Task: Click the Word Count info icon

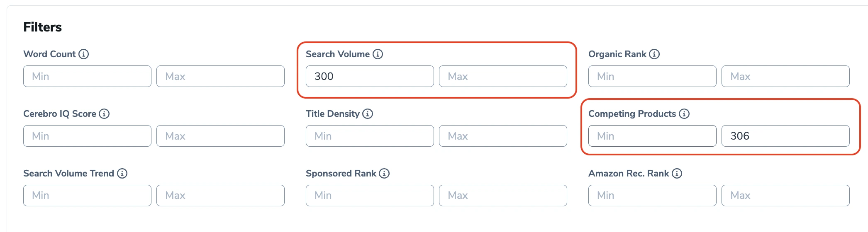Action: click(x=83, y=54)
